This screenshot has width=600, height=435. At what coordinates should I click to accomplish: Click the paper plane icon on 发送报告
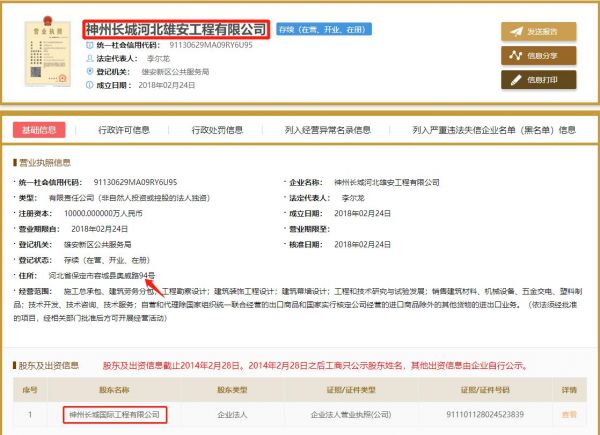(516, 32)
